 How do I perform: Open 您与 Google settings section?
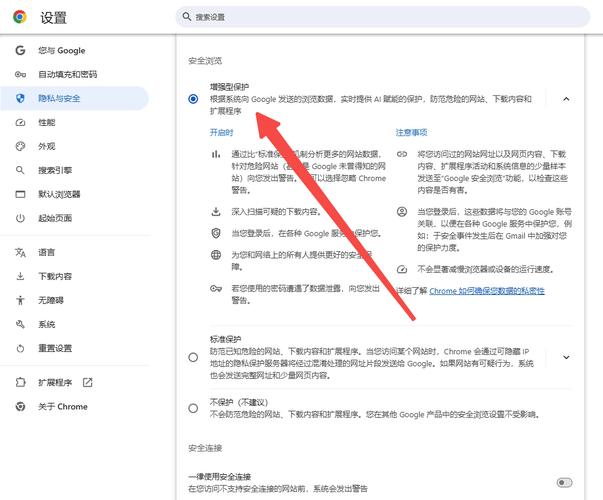[62, 50]
